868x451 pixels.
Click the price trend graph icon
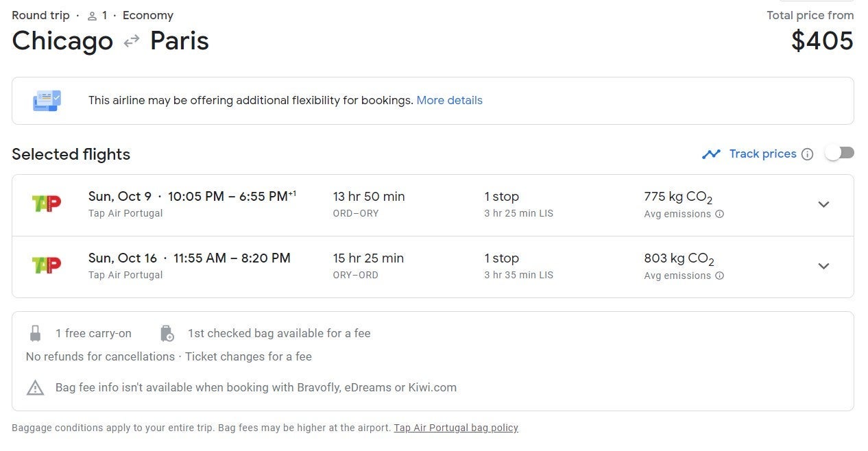tap(711, 154)
